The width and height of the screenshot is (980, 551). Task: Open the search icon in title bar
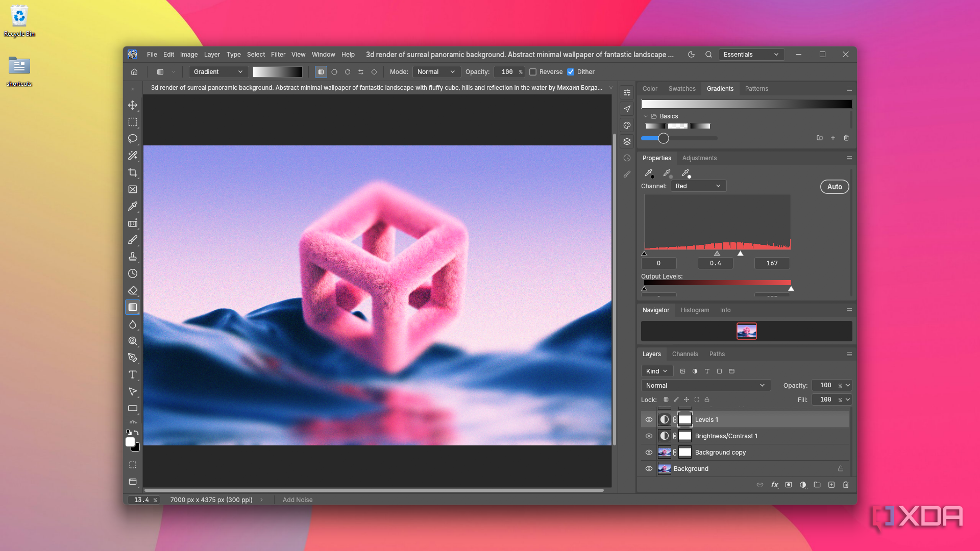(x=708, y=55)
